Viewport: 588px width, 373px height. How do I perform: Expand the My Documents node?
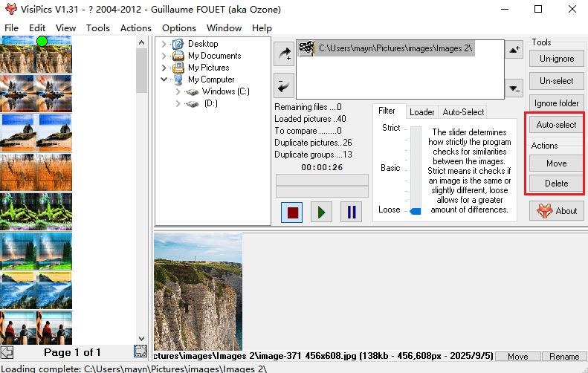point(164,56)
